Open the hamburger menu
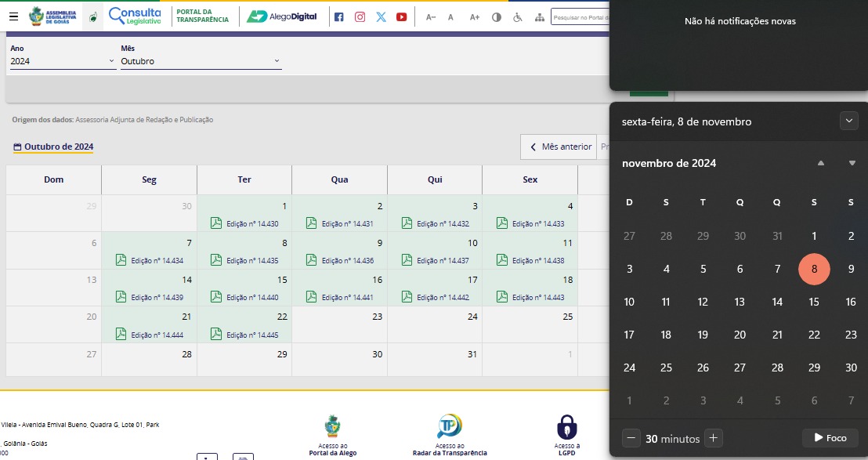This screenshot has width=868, height=460. tap(13, 16)
